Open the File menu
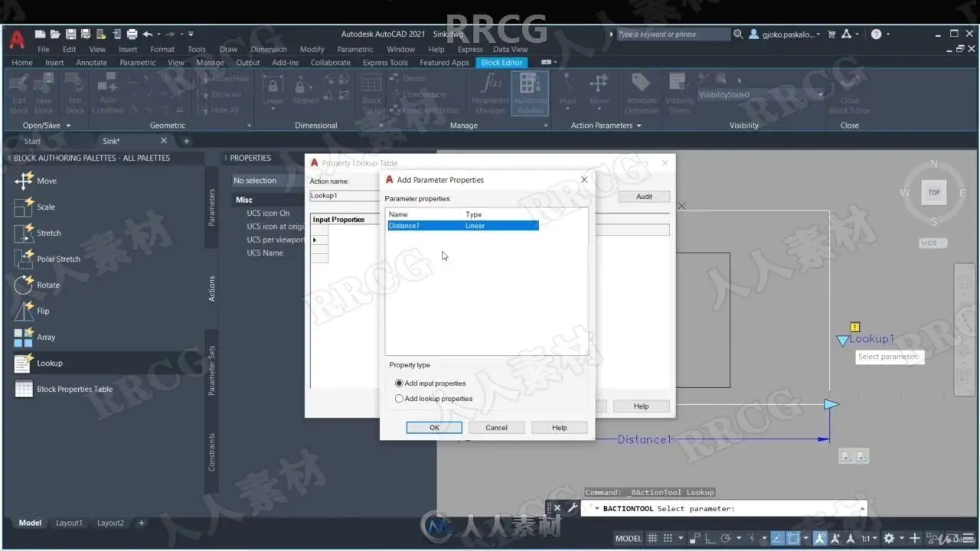This screenshot has height=551, width=980. [44, 49]
